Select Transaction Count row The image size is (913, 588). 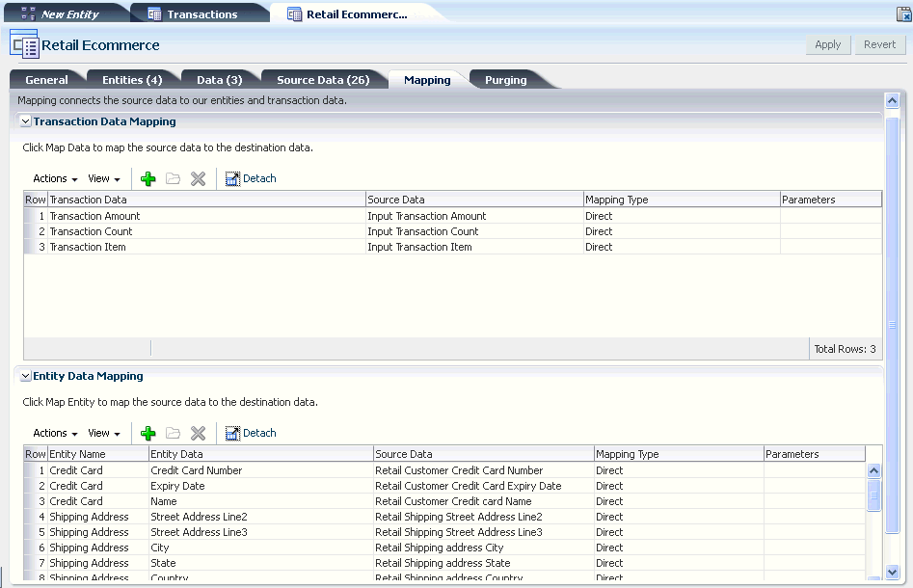click(x=452, y=231)
